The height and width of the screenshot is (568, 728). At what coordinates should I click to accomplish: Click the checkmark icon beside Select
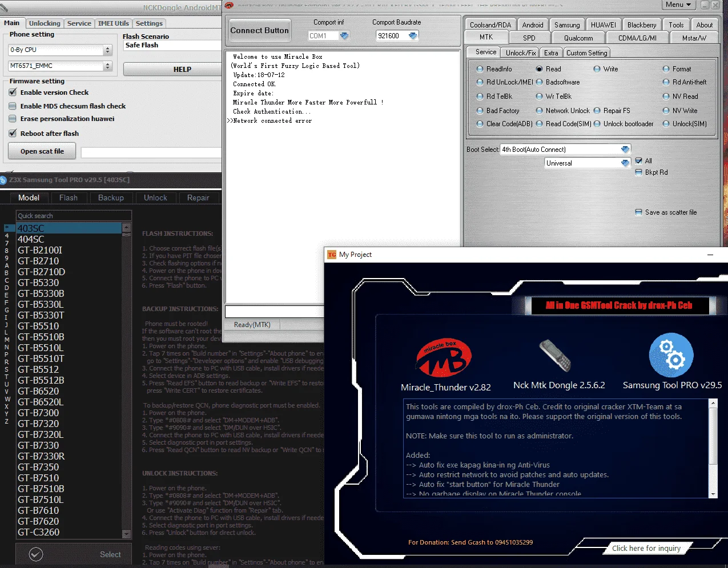click(x=36, y=554)
